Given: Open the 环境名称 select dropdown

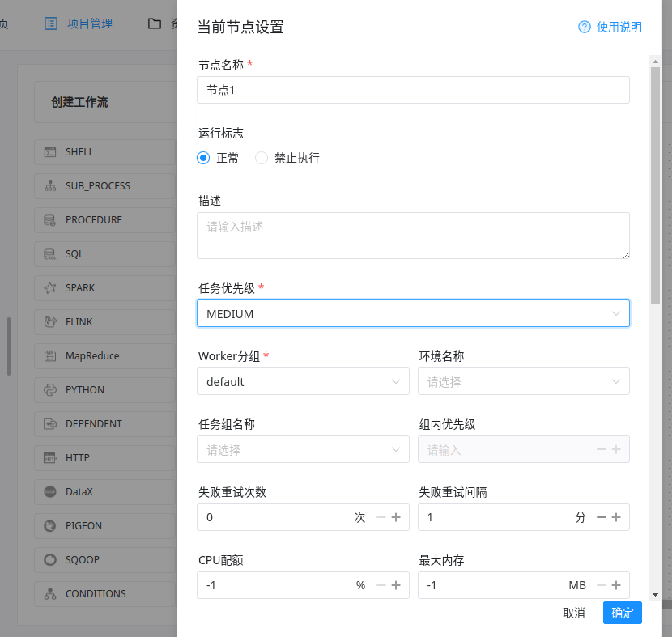Looking at the screenshot, I should click(523, 381).
